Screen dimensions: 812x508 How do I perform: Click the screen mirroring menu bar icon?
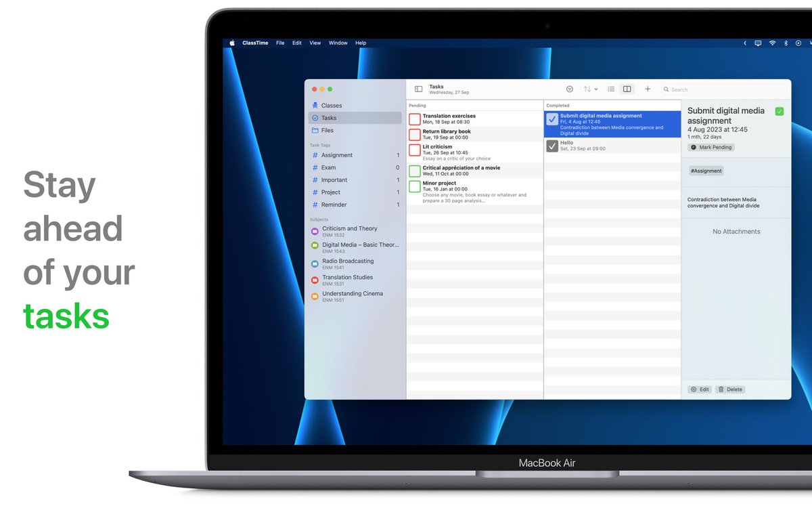(758, 43)
